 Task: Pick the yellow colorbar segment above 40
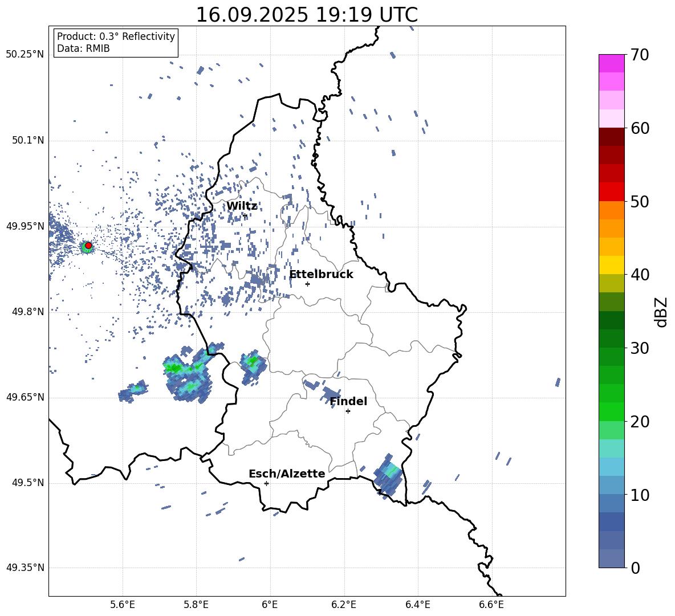point(612,265)
